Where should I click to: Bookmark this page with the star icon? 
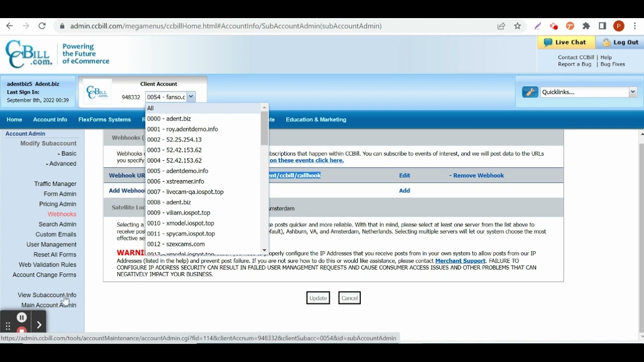click(x=517, y=26)
